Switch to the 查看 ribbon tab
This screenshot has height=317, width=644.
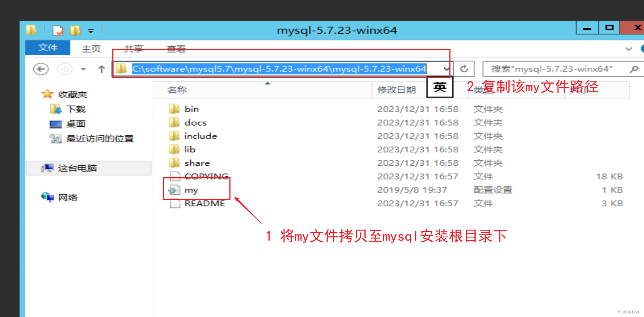[176, 48]
